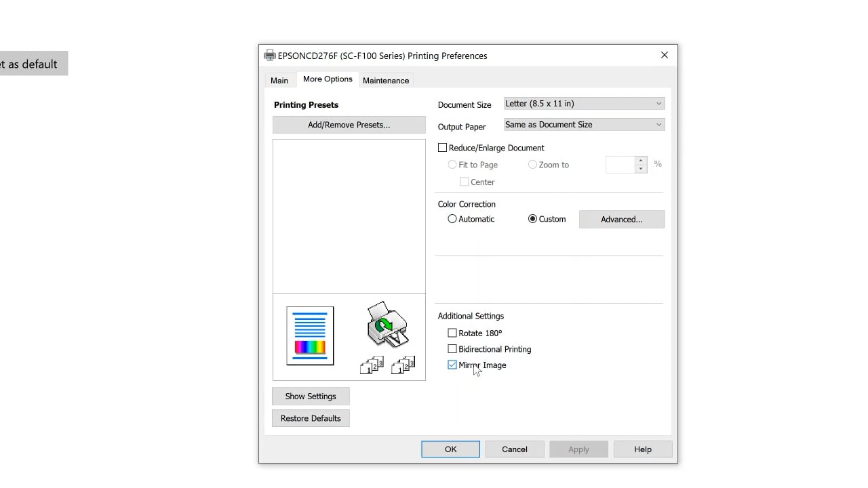Click the left collated pages icon

click(372, 365)
